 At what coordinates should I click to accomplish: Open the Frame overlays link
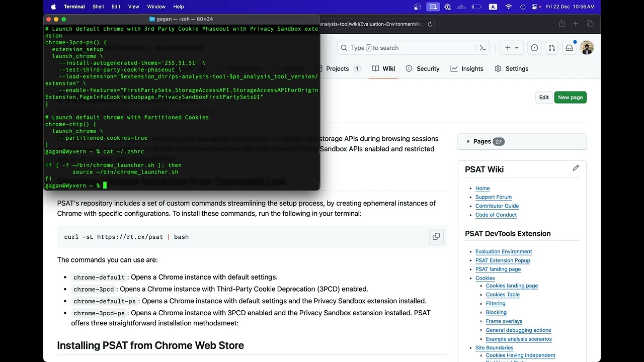pos(504,321)
